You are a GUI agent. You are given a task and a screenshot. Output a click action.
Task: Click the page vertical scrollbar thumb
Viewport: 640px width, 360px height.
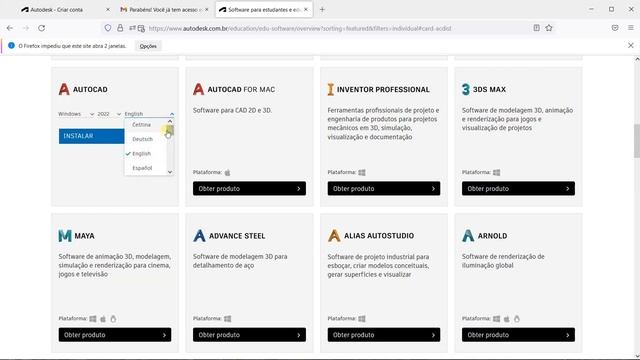tap(636, 141)
